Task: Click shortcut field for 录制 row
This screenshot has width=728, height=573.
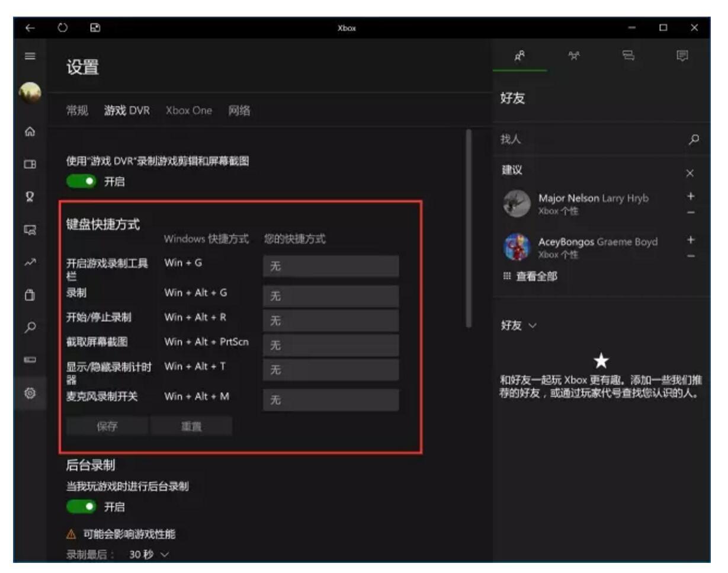Action: tap(331, 296)
